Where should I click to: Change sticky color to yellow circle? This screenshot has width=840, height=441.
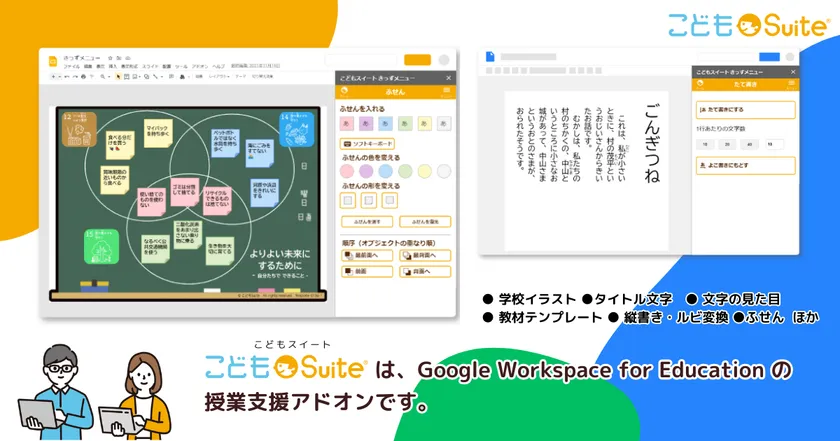(x=424, y=171)
